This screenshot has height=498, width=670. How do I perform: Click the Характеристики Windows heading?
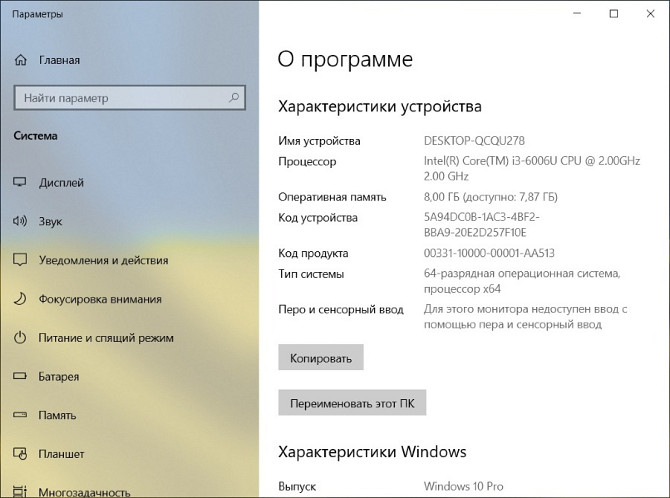point(372,451)
